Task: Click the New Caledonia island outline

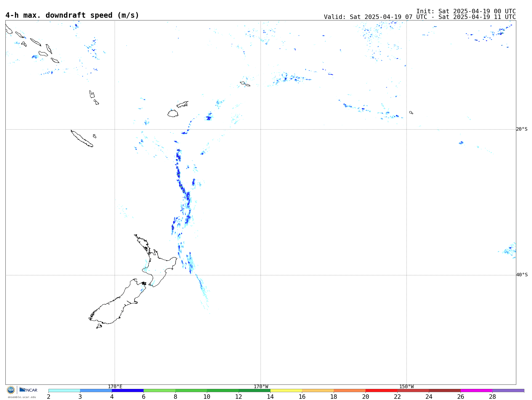Action: (82, 138)
